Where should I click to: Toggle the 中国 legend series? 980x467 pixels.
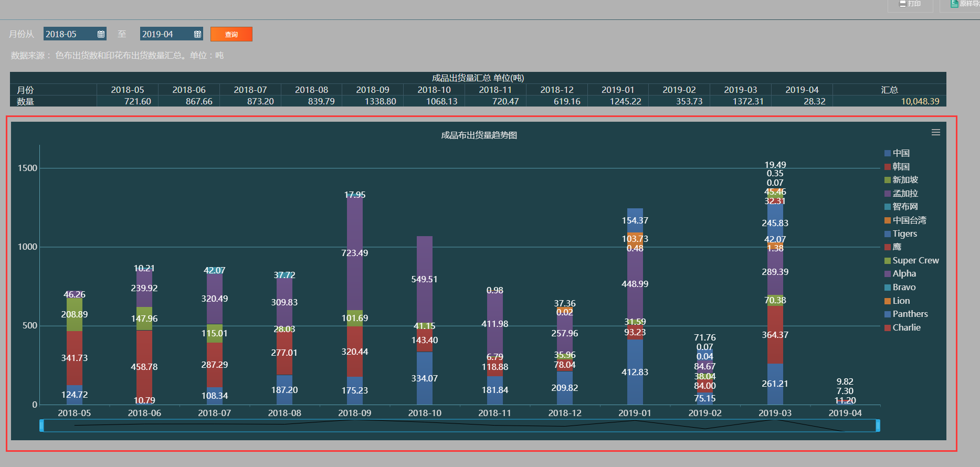click(x=898, y=153)
